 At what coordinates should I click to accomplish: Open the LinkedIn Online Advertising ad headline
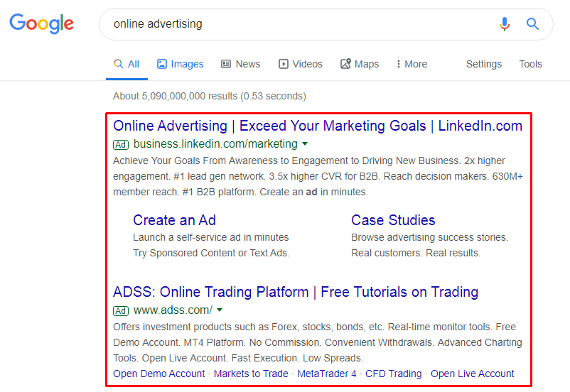tap(318, 126)
